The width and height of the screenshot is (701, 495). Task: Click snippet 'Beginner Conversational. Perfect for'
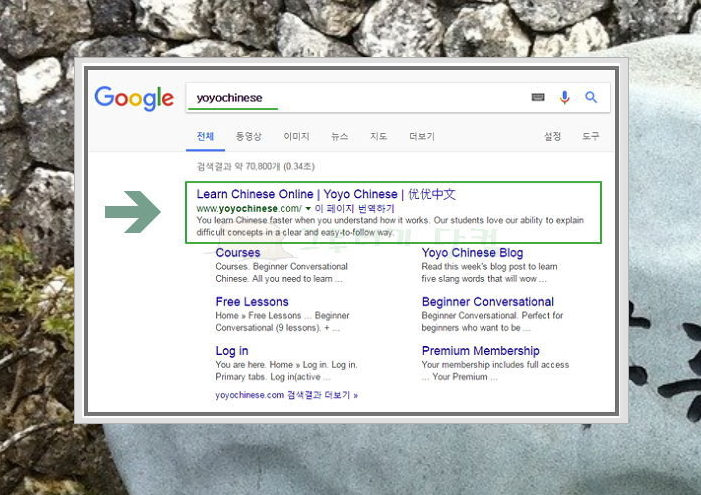(492, 316)
